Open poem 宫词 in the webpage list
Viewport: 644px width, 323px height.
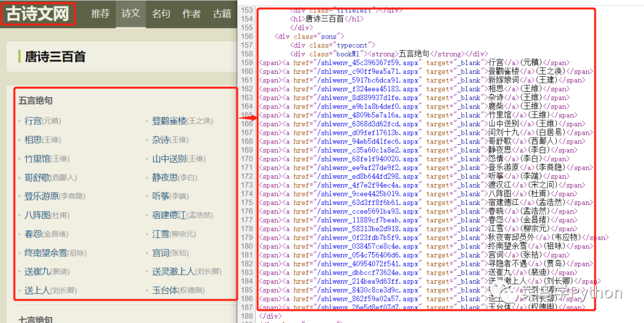[160, 253]
